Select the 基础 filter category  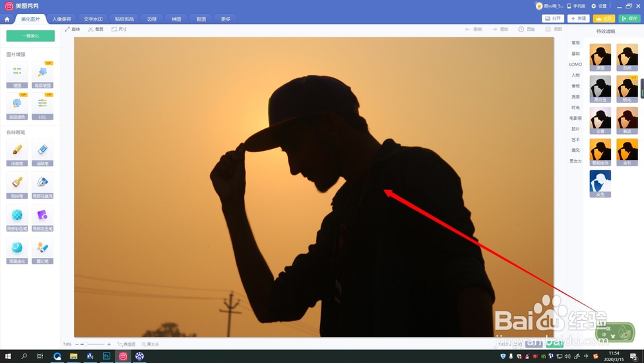575,54
